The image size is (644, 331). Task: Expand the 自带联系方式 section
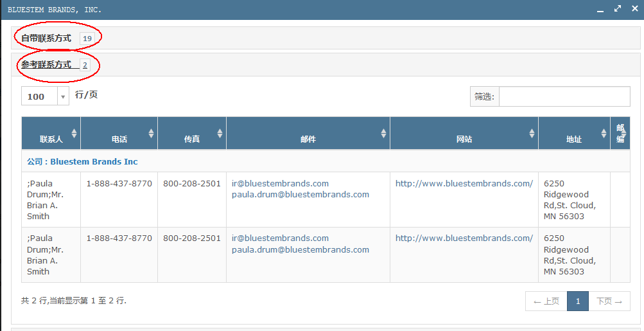coord(46,39)
